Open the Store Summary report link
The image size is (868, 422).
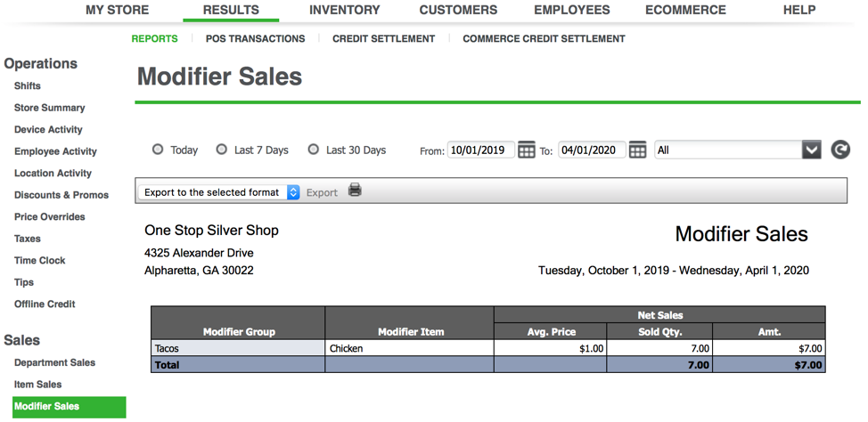(50, 108)
